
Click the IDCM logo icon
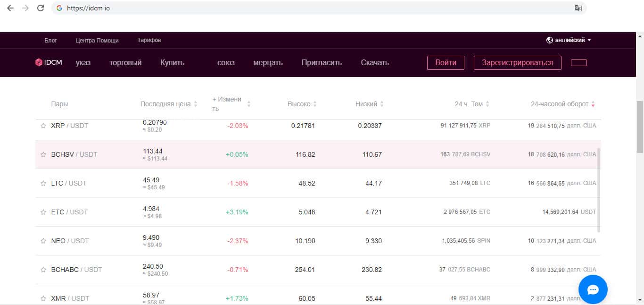pyautogui.click(x=39, y=62)
